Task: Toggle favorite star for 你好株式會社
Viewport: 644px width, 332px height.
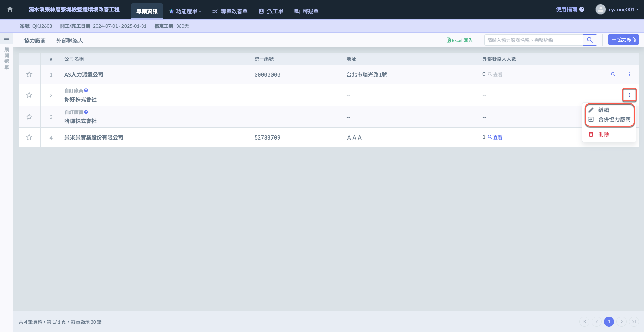Action: [x=29, y=95]
